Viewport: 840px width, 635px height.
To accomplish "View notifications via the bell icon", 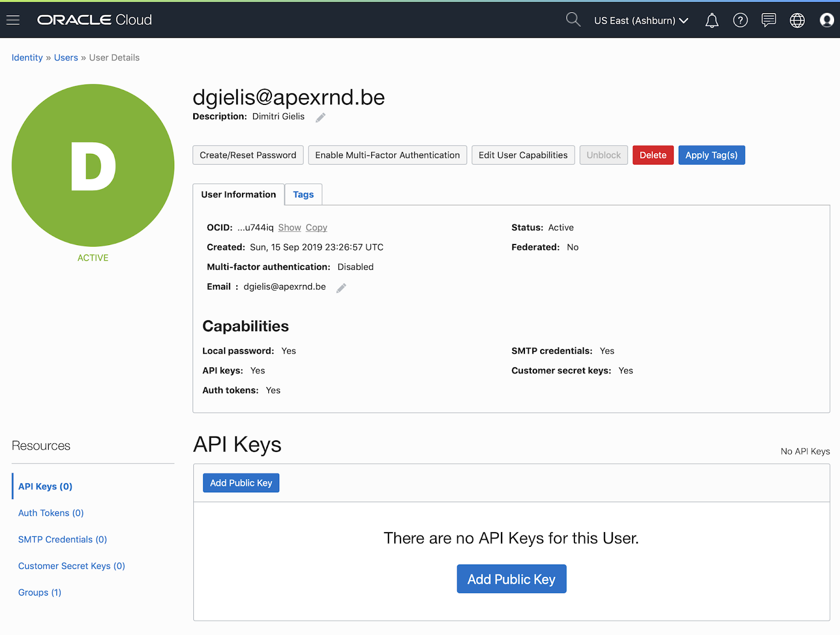I will [x=711, y=20].
